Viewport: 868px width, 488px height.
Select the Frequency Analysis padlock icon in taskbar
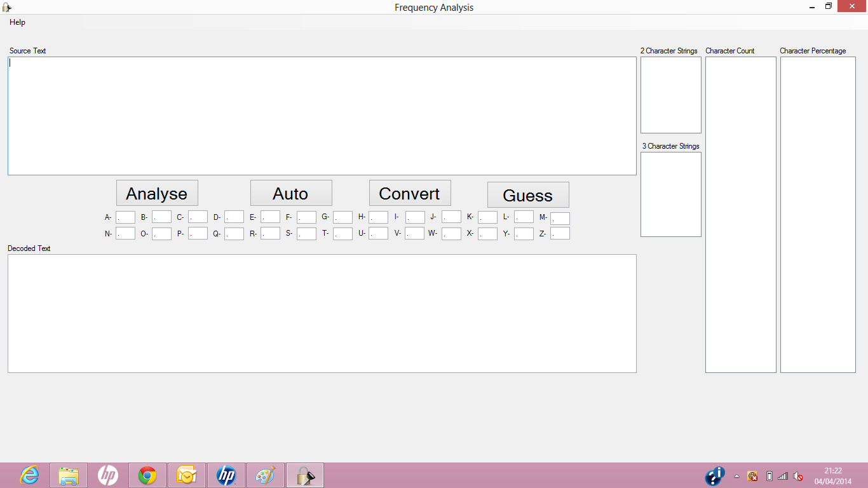tap(304, 475)
